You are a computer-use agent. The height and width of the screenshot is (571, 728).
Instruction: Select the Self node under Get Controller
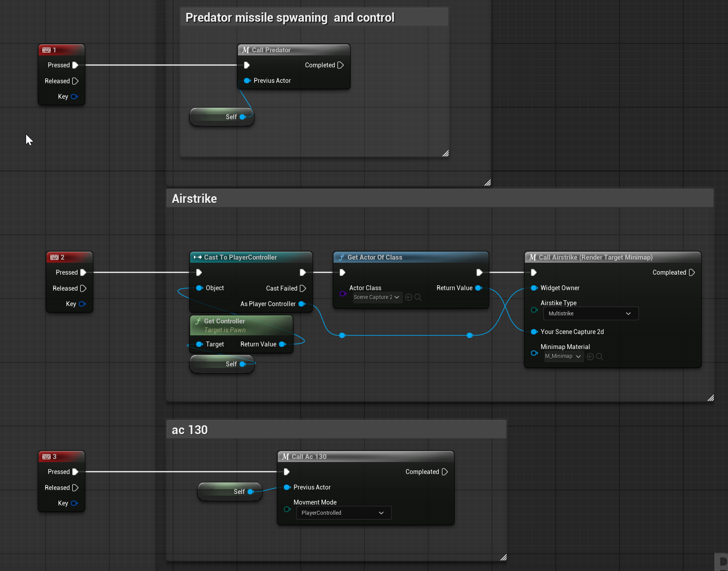pyautogui.click(x=222, y=364)
